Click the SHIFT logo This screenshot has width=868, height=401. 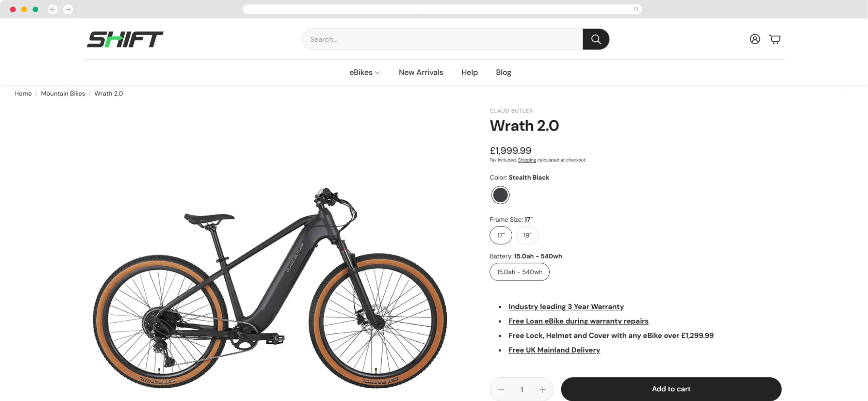click(125, 40)
